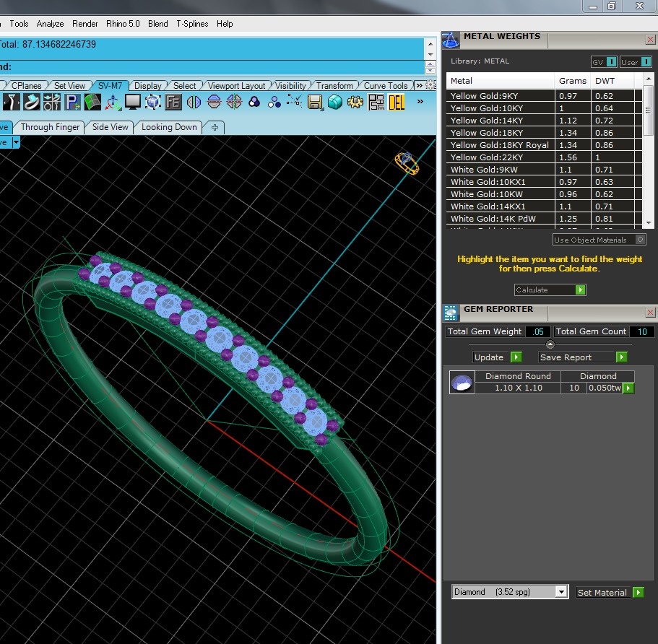Viewport: 658px width, 644px height.
Task: Click the Calculate button
Action: pos(550,290)
